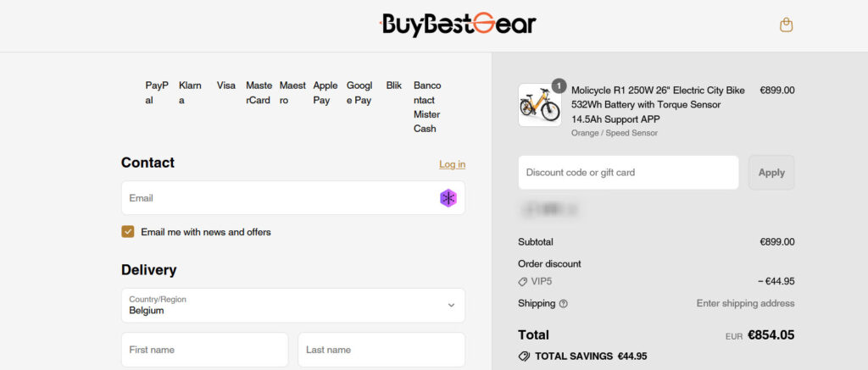Image resolution: width=868 pixels, height=370 pixels.
Task: Click the Log in link
Action: (452, 164)
